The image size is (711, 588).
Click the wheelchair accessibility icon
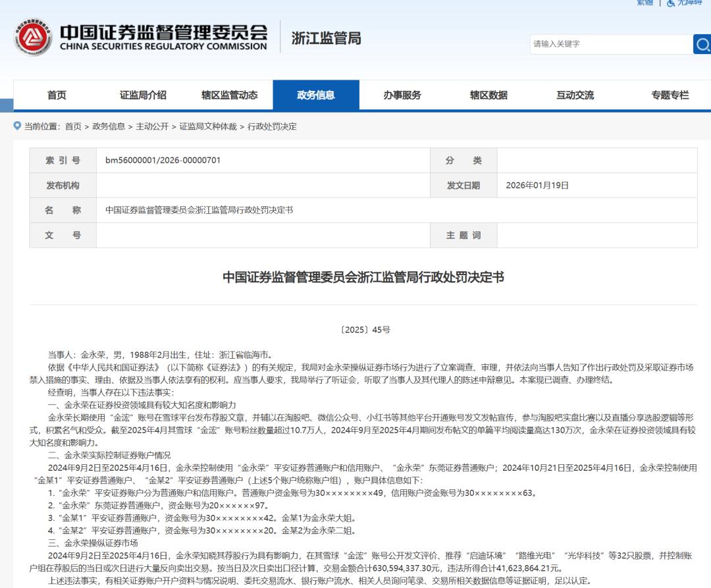671,3
